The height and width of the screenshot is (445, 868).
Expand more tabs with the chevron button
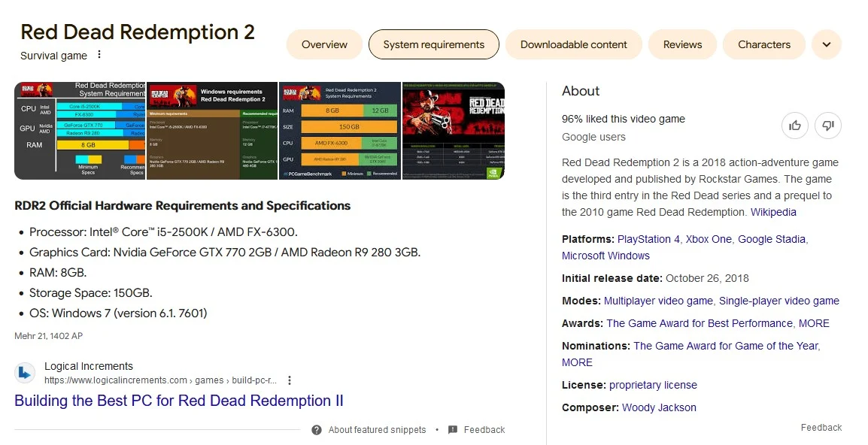pyautogui.click(x=827, y=44)
